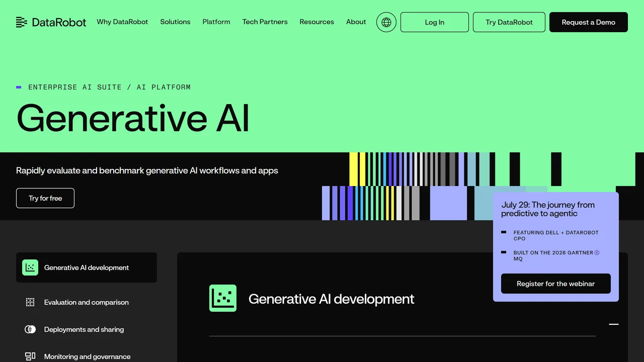
Task: Click the Try for free button
Action: click(45, 198)
